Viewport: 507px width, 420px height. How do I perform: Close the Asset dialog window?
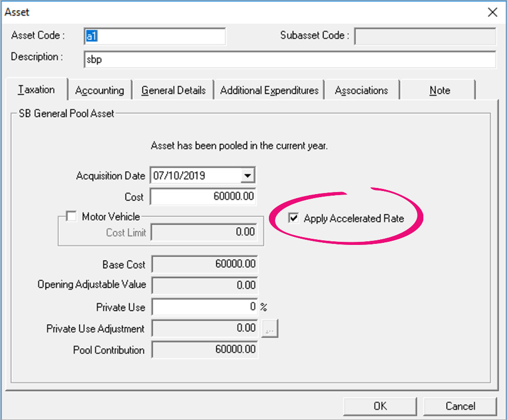(x=493, y=12)
